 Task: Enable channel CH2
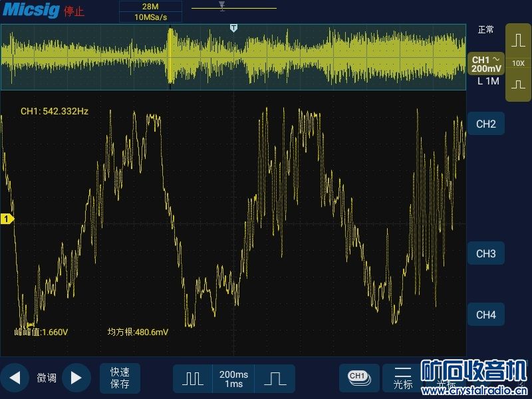pyautogui.click(x=486, y=124)
